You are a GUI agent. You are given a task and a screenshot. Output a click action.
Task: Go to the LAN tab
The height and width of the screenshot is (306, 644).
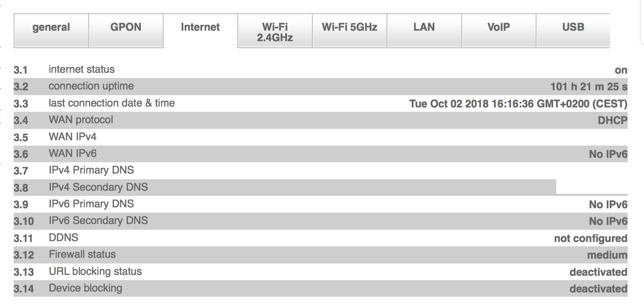[424, 28]
